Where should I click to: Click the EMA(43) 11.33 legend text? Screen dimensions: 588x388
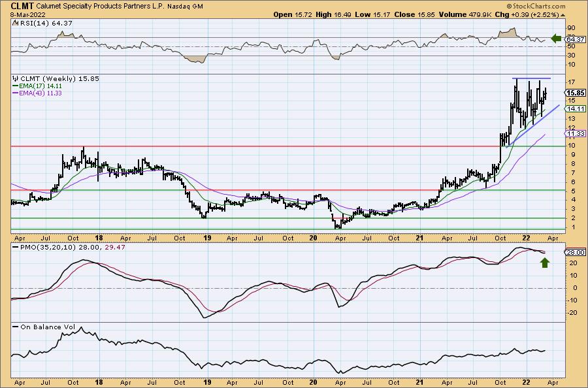[41, 93]
